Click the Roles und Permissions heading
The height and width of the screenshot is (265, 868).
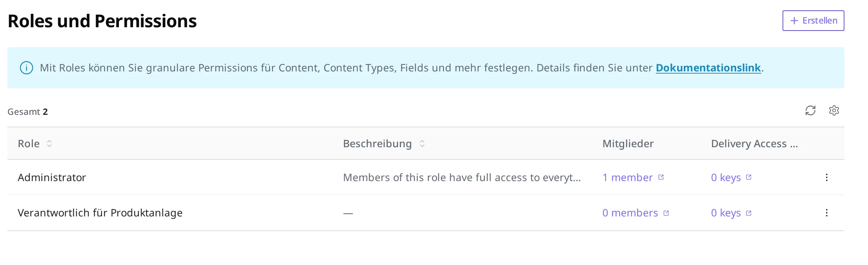(x=102, y=21)
